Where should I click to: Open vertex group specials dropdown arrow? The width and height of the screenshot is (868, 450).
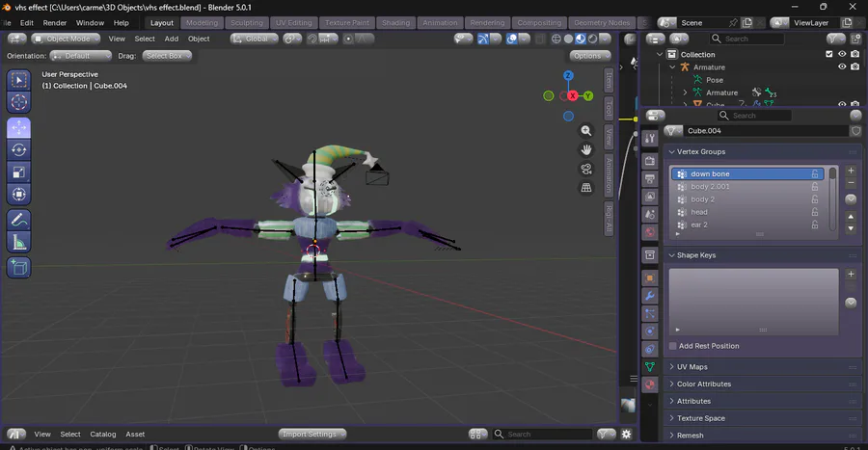(851, 199)
